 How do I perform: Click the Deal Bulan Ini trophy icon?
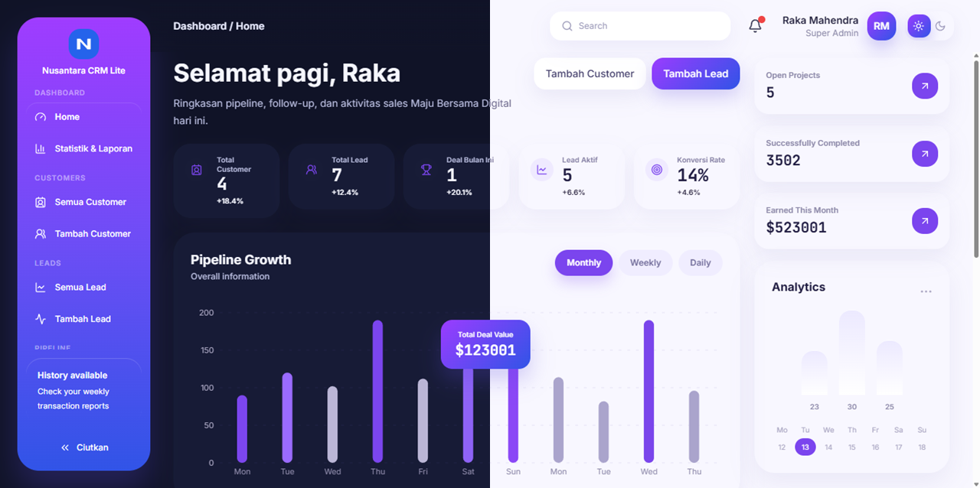click(x=426, y=170)
